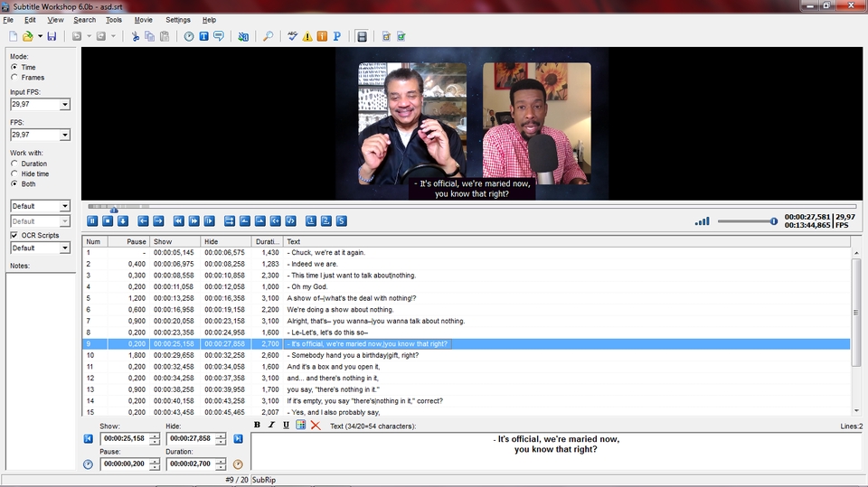Click the Duration time input field
Viewport: 868px width, 487px height.
pyautogui.click(x=191, y=464)
